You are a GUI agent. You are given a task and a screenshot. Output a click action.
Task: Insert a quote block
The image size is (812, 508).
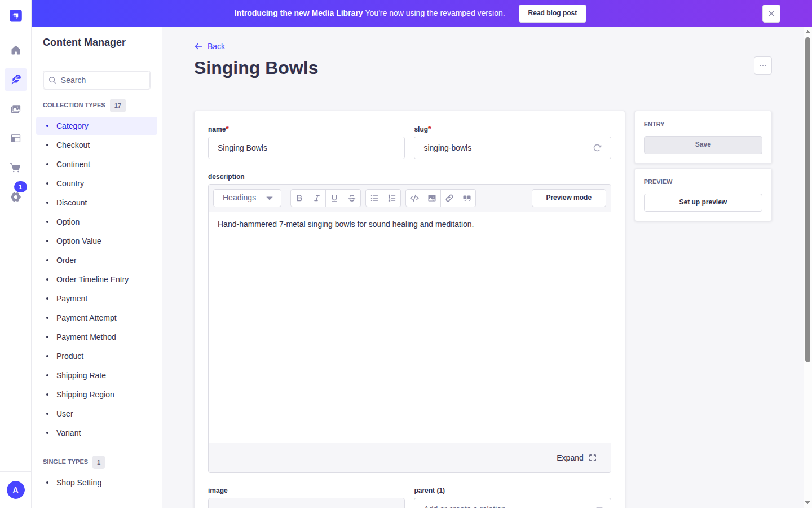pos(467,198)
